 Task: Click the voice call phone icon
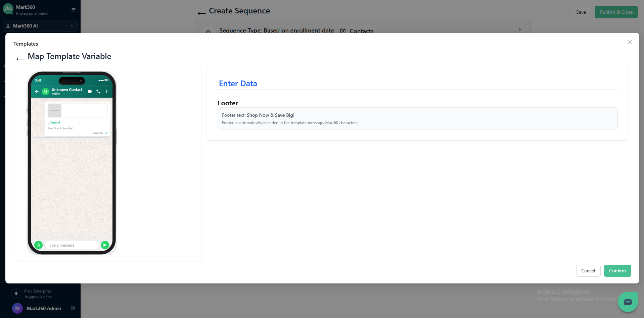(x=98, y=92)
